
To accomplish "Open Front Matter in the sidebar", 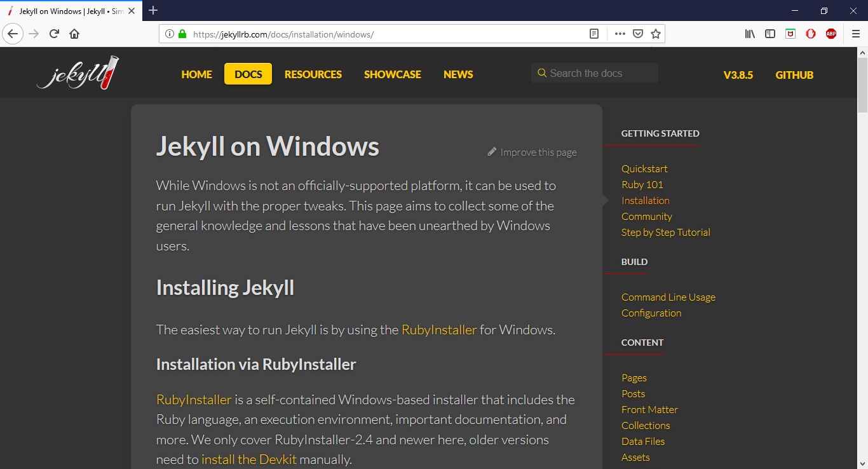I will (x=650, y=409).
